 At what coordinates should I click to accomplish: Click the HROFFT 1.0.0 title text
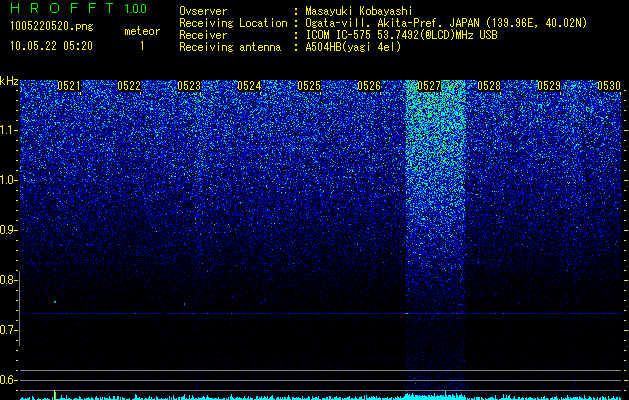[79, 8]
